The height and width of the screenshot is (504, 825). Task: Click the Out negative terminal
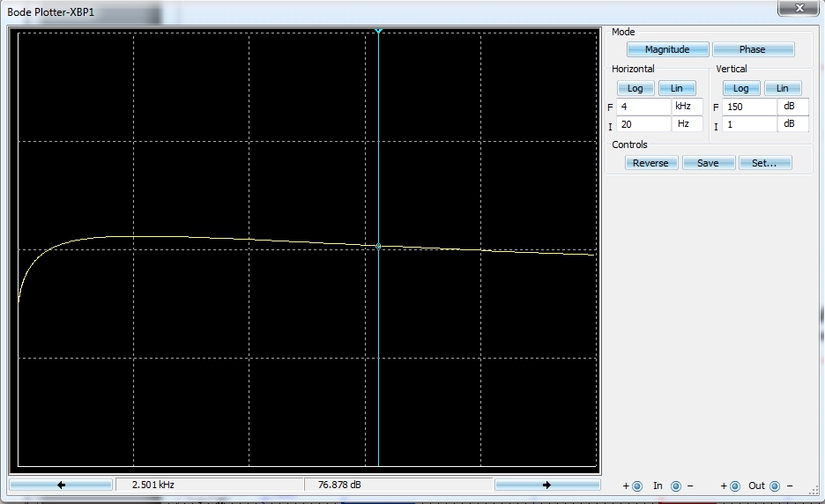(x=775, y=485)
